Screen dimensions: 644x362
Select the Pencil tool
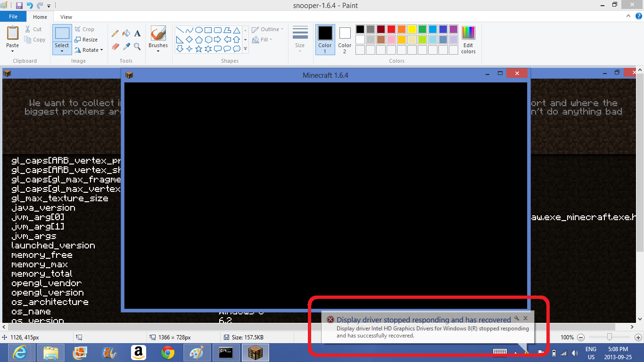115,33
